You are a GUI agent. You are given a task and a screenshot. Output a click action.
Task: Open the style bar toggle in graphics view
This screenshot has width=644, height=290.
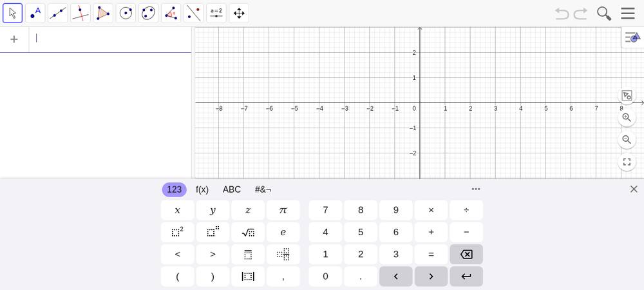coord(632,38)
